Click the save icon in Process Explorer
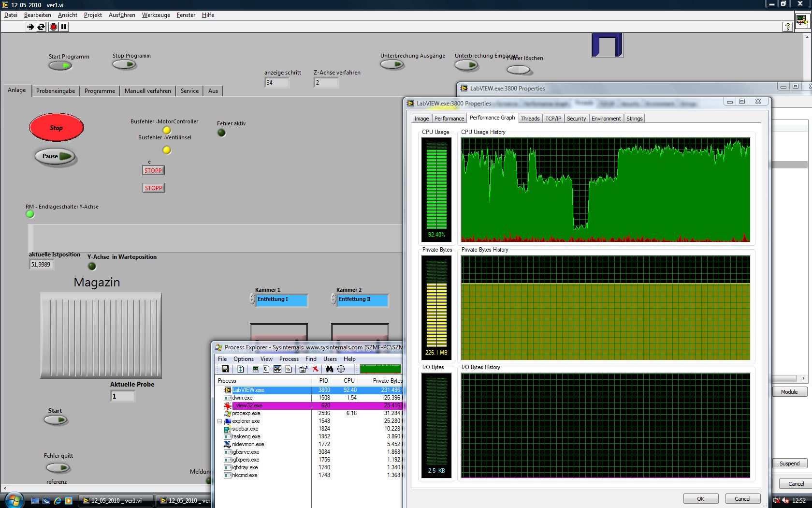 tap(225, 369)
